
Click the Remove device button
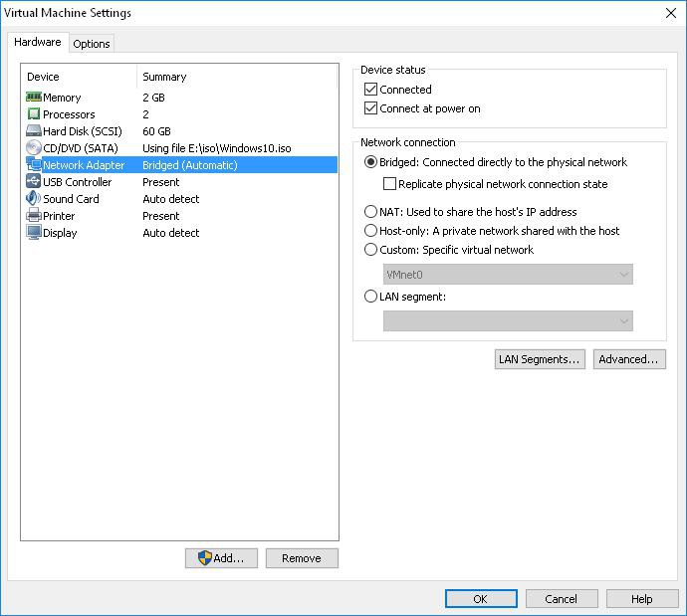pyautogui.click(x=302, y=558)
